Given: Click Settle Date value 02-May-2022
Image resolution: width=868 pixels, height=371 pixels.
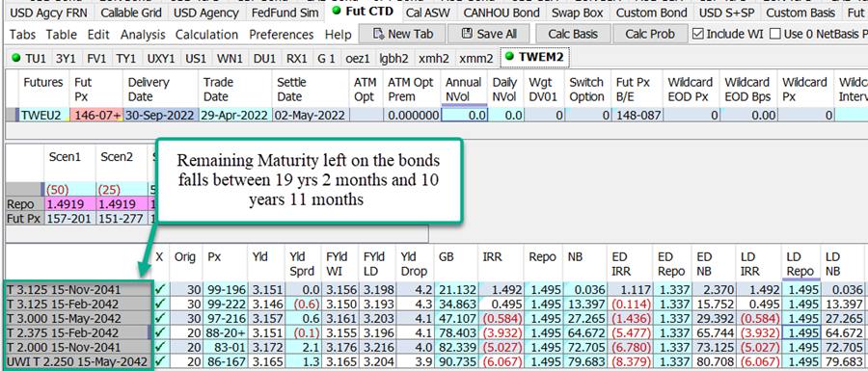Looking at the screenshot, I should pyautogui.click(x=310, y=116).
